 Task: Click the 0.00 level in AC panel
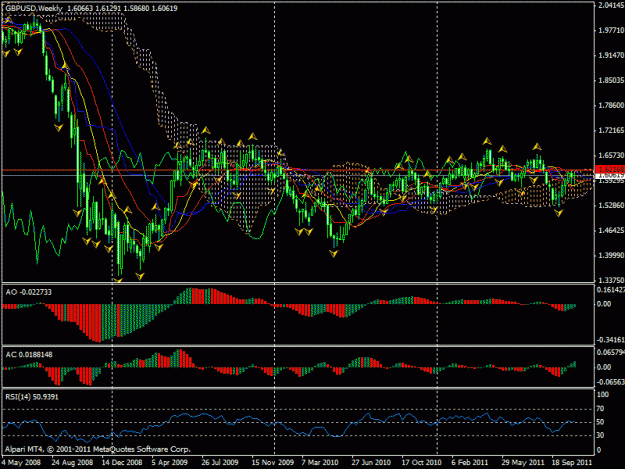tap(604, 367)
